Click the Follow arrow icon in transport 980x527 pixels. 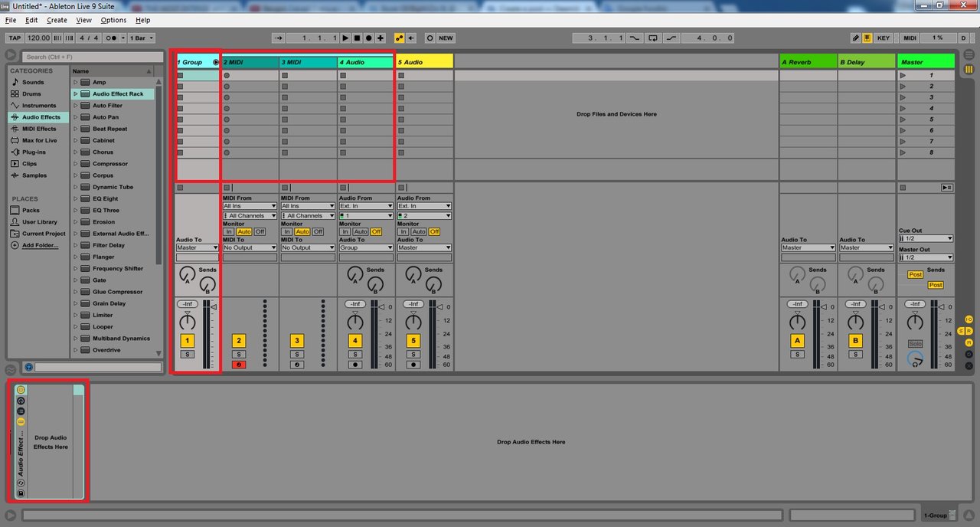[412, 37]
